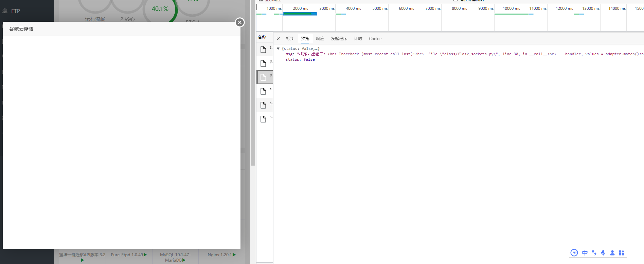Screen dimensions: 644x264
Task: Toggle the IME punctuation mode icon
Action: [594, 253]
